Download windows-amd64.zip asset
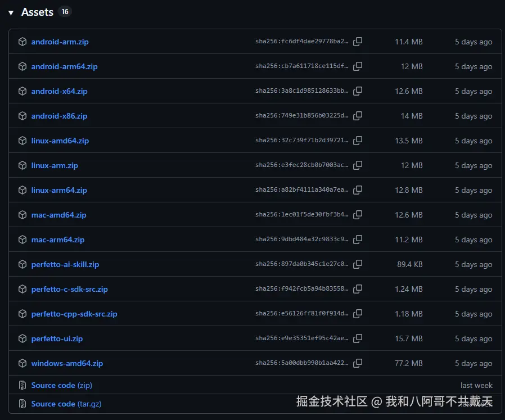 pyautogui.click(x=67, y=363)
